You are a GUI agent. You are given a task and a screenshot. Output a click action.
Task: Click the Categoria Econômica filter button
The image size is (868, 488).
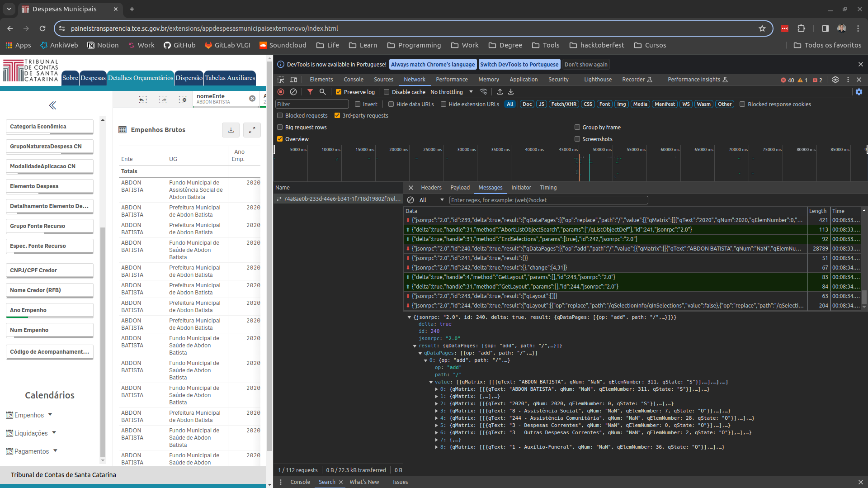49,127
